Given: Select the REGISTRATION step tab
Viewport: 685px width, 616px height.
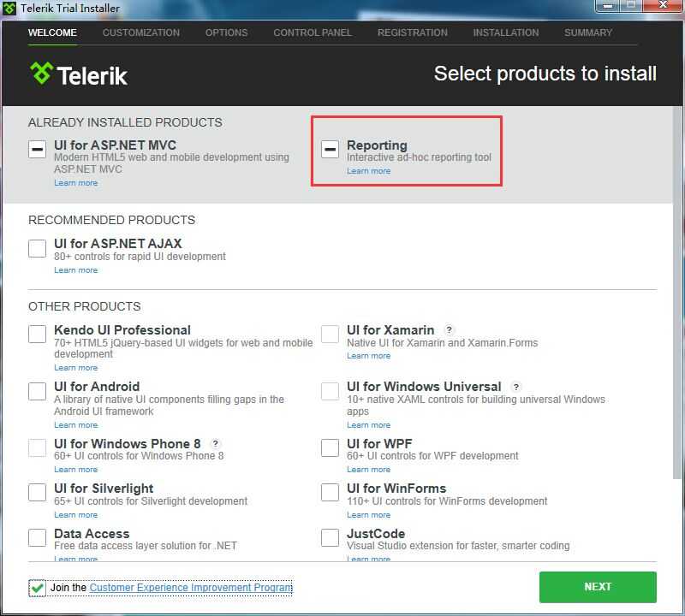Looking at the screenshot, I should click(x=413, y=33).
